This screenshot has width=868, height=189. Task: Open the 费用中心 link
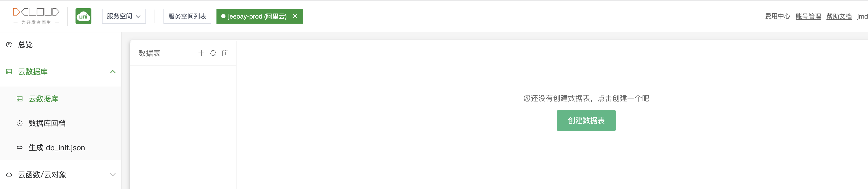pos(777,16)
